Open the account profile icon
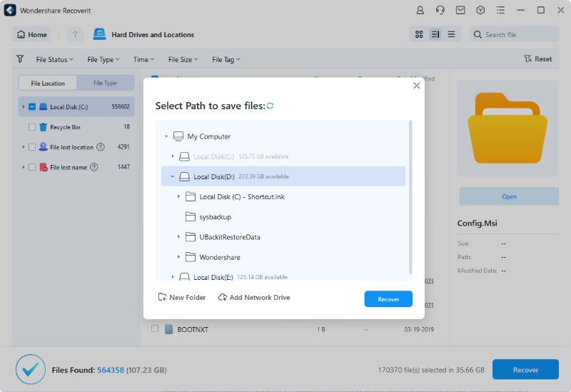 point(420,11)
